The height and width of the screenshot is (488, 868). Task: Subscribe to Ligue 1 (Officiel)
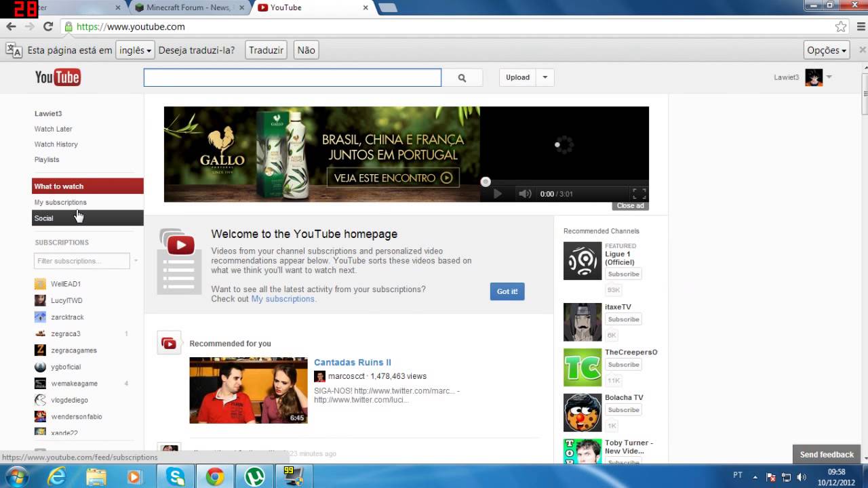tap(623, 274)
